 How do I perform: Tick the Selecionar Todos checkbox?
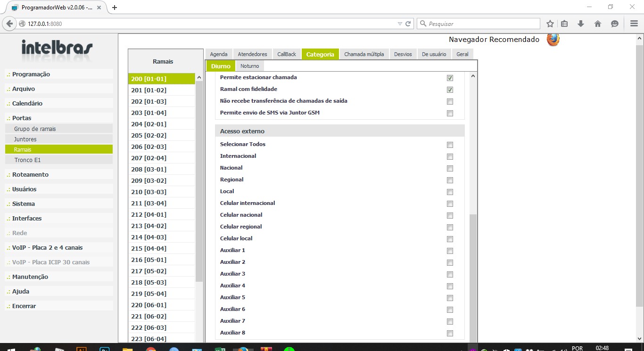click(x=450, y=145)
